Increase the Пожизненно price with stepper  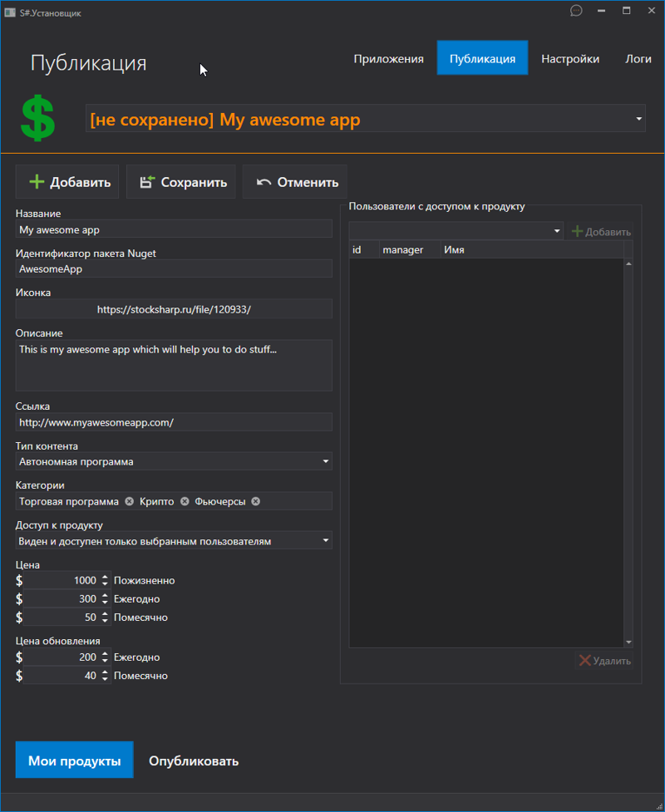[105, 577]
